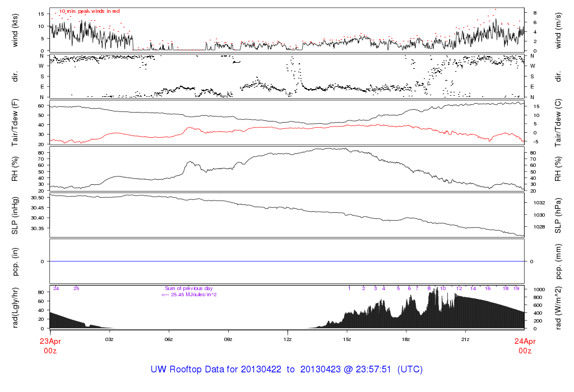Click the 'Tair/Tdew (F)' left axis label

pos(15,122)
